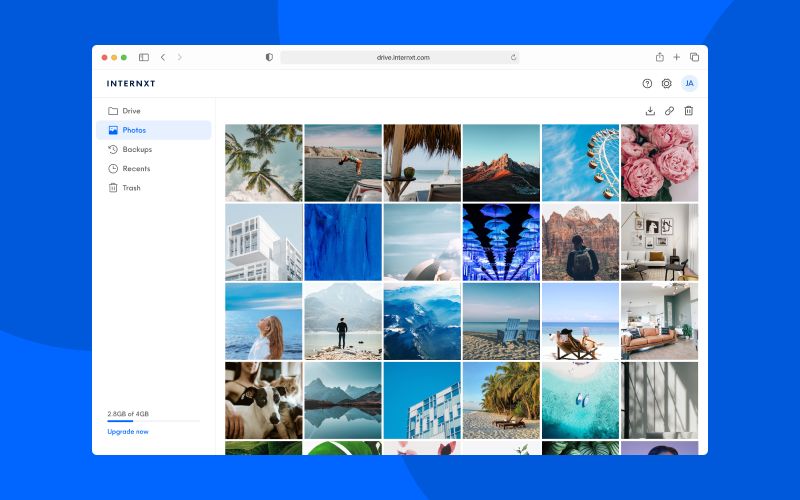This screenshot has height=500, width=800.
Task: Click the drive.internxt.com address bar
Action: click(x=399, y=58)
